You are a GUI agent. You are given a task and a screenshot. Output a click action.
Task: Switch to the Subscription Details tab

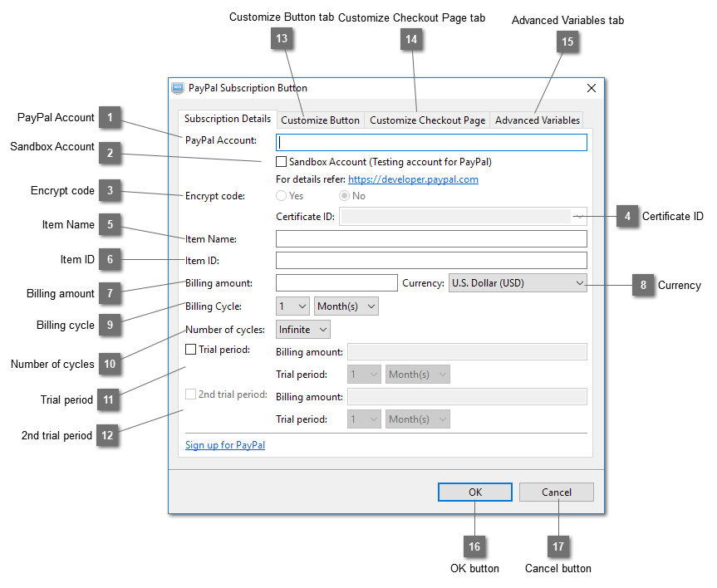pos(228,119)
